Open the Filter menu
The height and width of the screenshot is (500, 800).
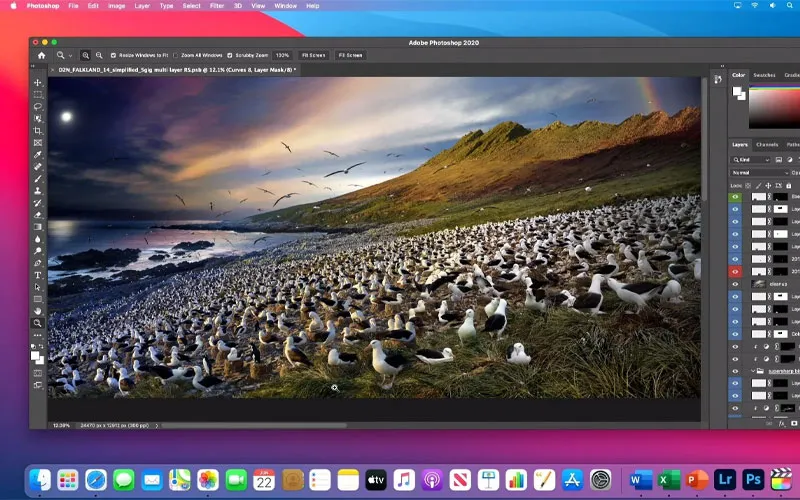point(218,6)
